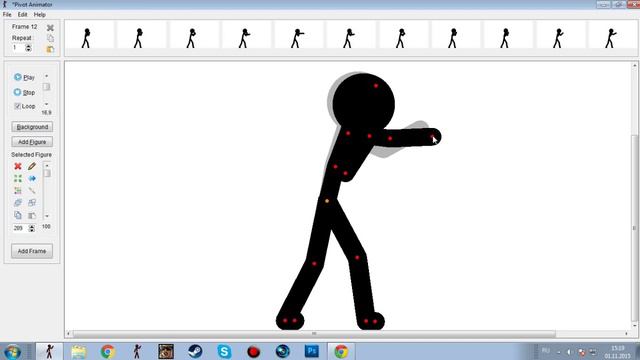Click the Add Frame button
This screenshot has height=360, width=640.
[32, 251]
